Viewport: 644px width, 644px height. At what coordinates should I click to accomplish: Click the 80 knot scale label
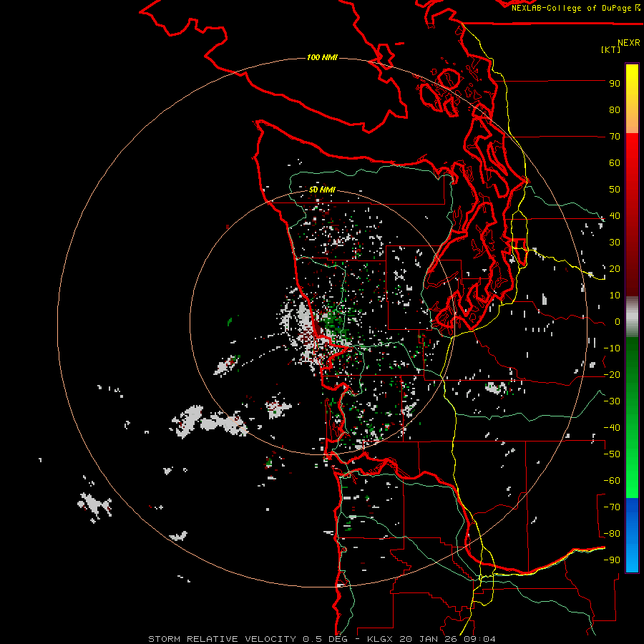[615, 110]
